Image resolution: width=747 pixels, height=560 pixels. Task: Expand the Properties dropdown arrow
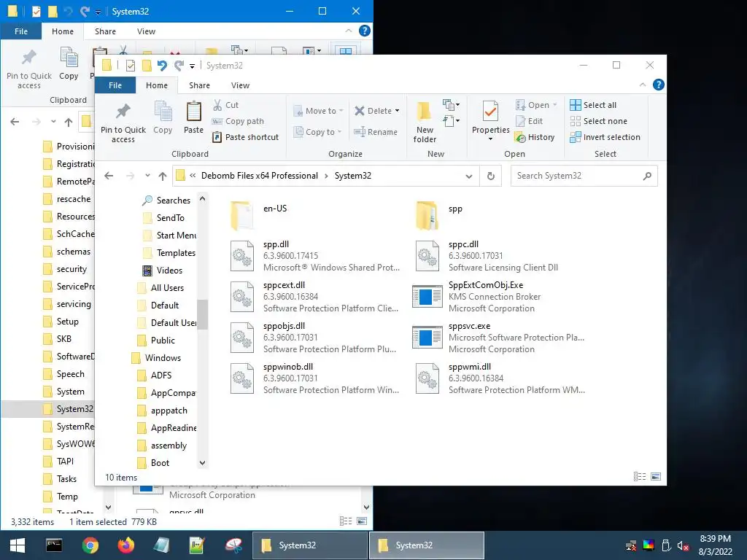490,139
